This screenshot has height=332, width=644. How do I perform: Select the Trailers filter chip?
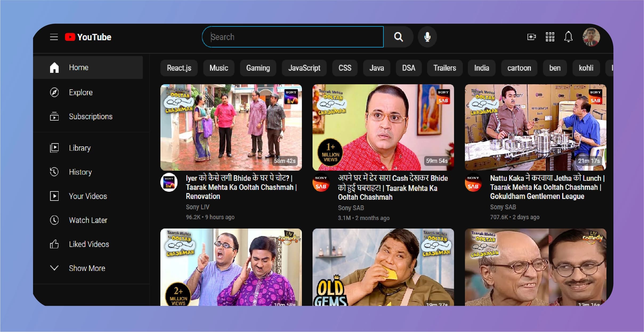445,68
